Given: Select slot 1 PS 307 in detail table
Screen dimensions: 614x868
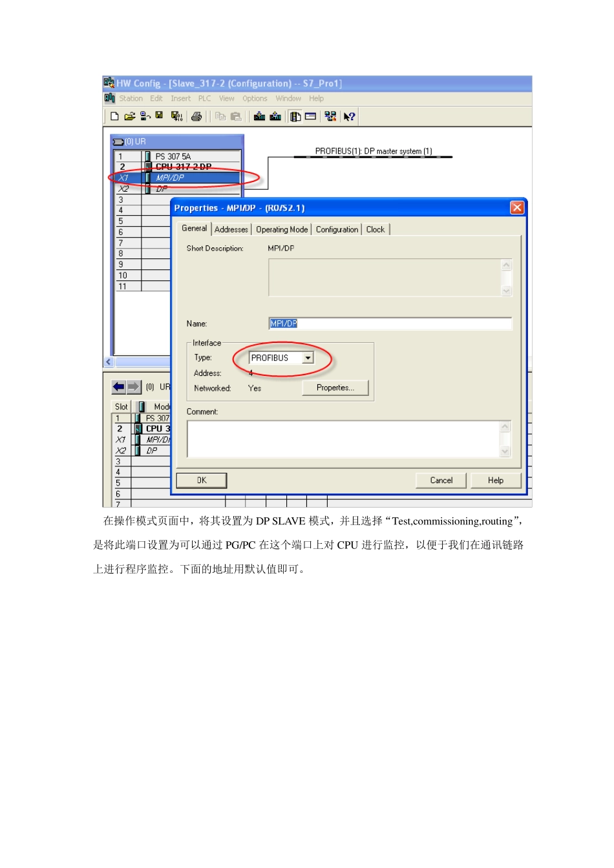Looking at the screenshot, I should coord(142,418).
